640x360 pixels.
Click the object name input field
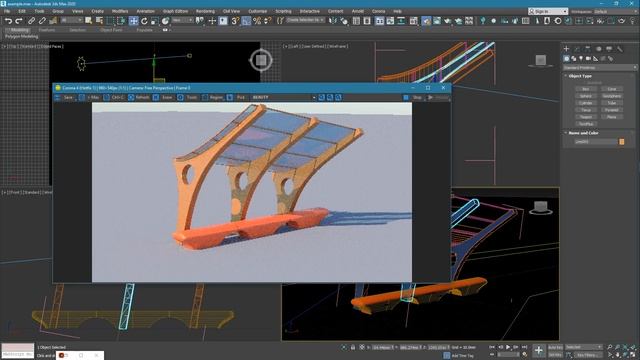coord(596,142)
